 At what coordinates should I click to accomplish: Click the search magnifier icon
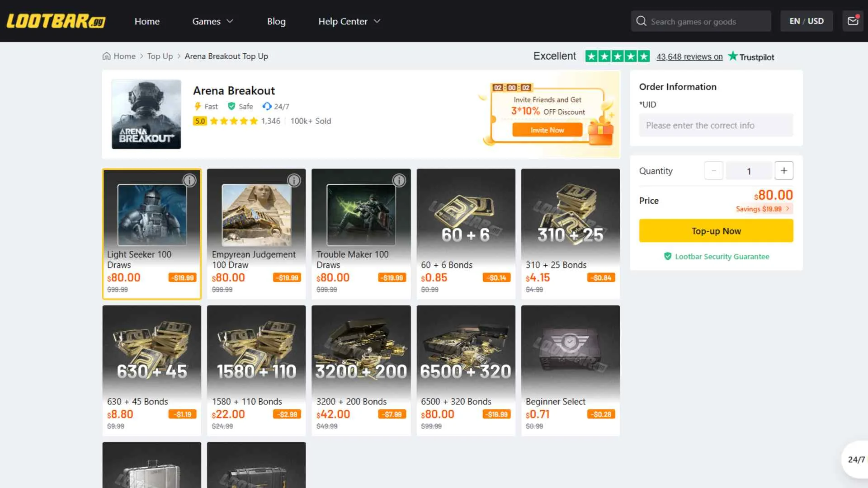(x=641, y=21)
